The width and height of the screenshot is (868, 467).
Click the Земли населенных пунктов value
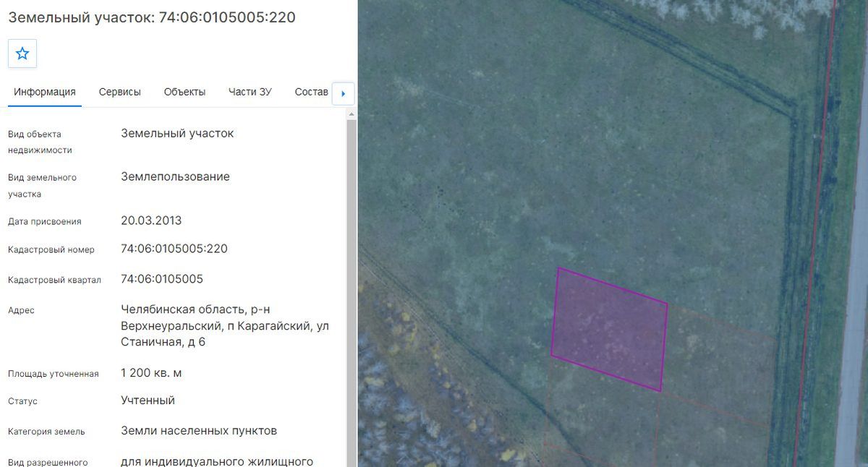tap(199, 431)
